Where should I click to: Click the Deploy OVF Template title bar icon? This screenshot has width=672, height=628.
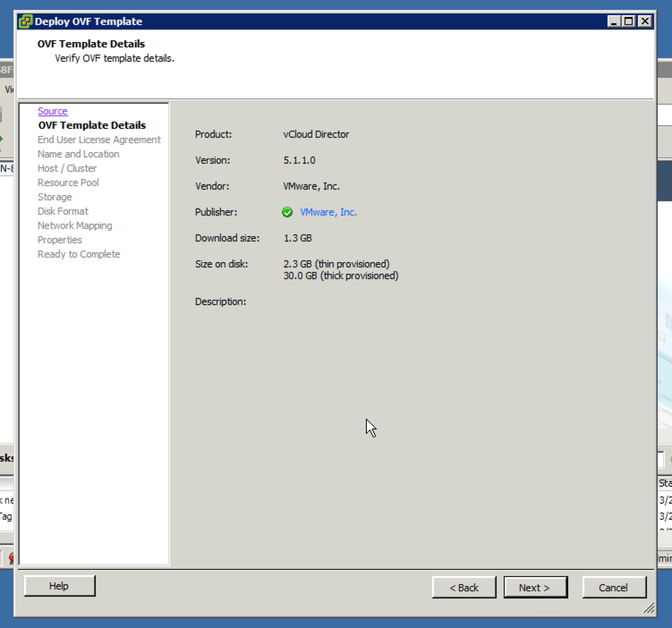26,21
